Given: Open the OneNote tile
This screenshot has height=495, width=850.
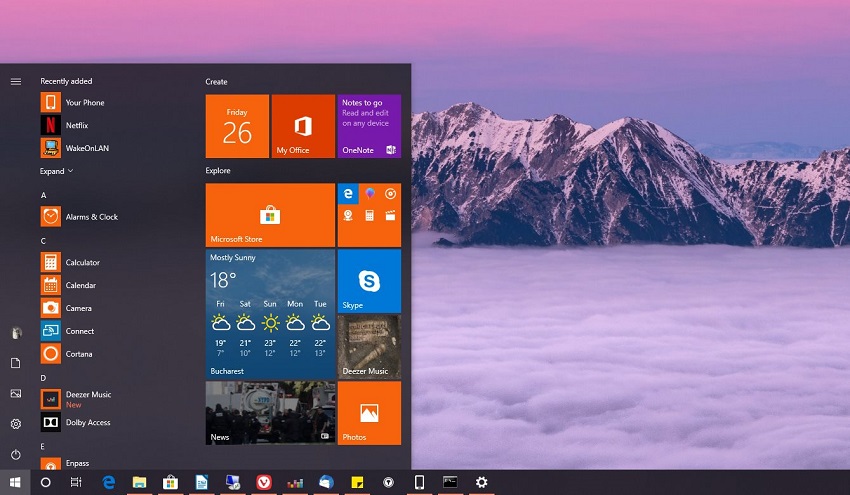Looking at the screenshot, I should tap(369, 126).
